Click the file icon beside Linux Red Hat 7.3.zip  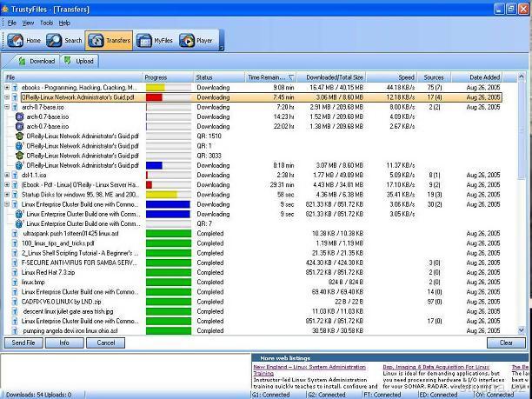point(15,272)
